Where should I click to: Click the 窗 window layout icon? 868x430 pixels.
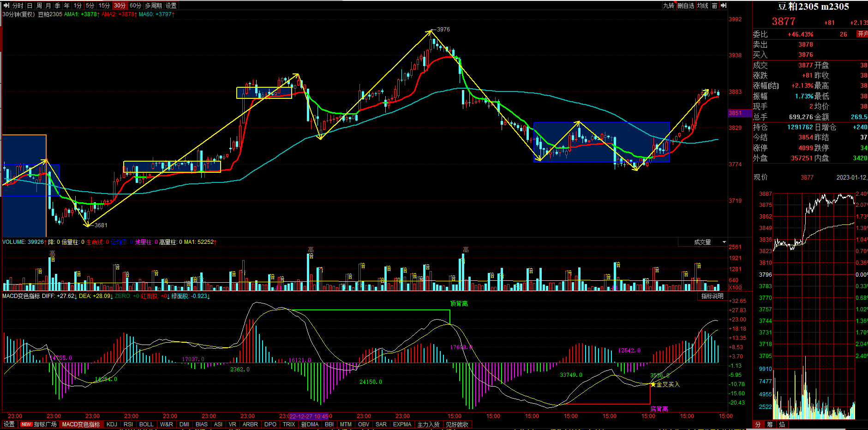714,6
